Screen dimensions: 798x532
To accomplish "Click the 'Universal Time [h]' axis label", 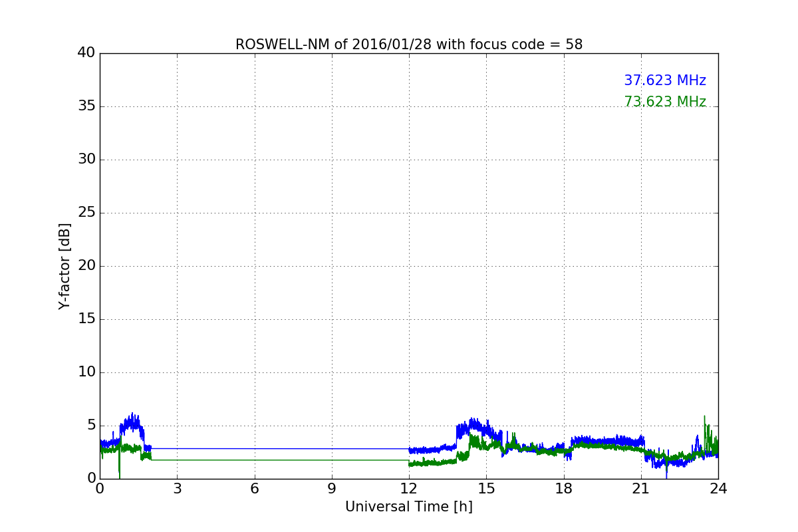I will (409, 507).
